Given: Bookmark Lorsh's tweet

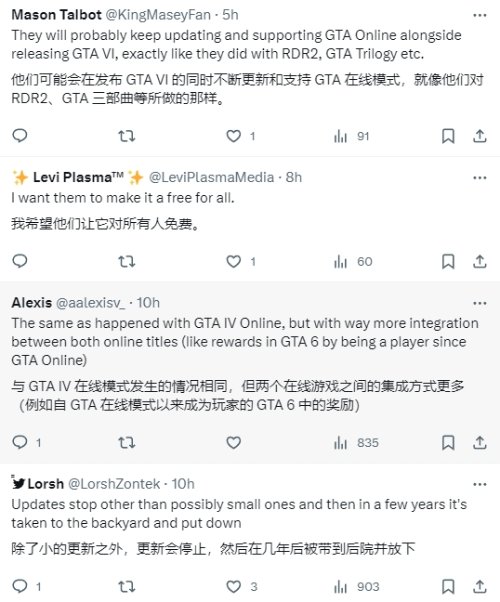Looking at the screenshot, I should (448, 587).
